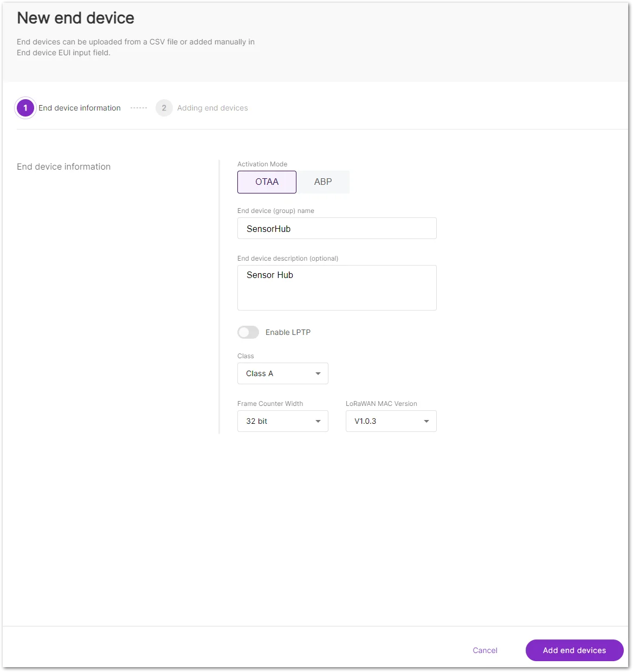This screenshot has height=672, width=633.
Task: Click the Enable LPTP label text
Action: click(288, 332)
